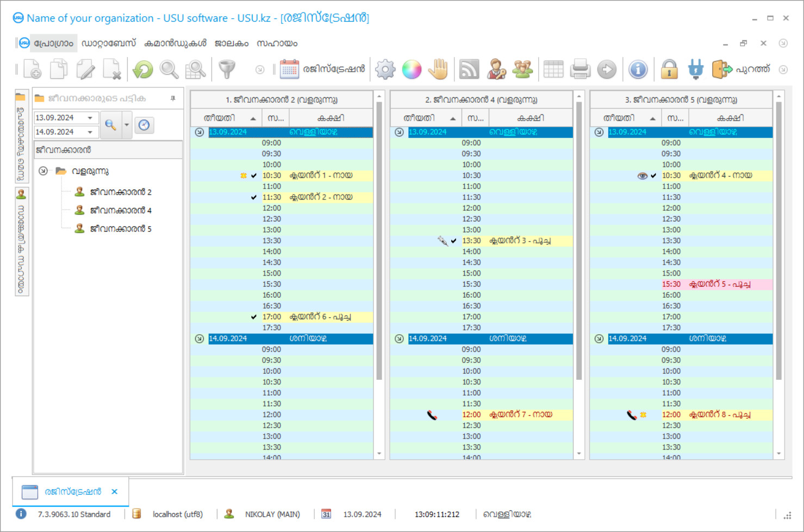Click the രജിസ്ട്രേഷൻ toolbar button with calendar
The height and width of the screenshot is (532, 804).
coord(322,70)
